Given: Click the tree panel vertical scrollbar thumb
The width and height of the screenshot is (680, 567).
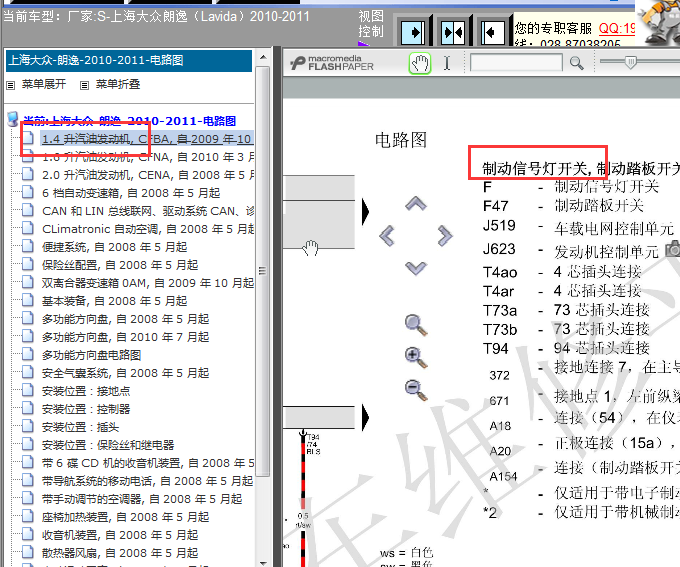Looking at the screenshot, I should tap(262, 271).
